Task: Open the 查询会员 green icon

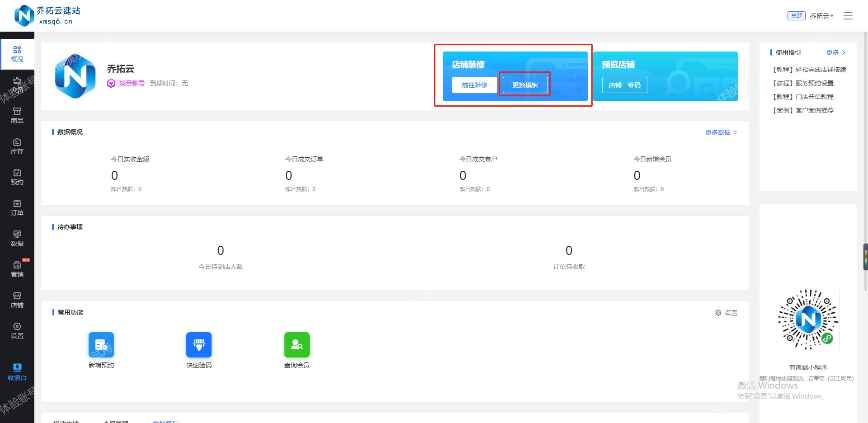Action: click(297, 345)
